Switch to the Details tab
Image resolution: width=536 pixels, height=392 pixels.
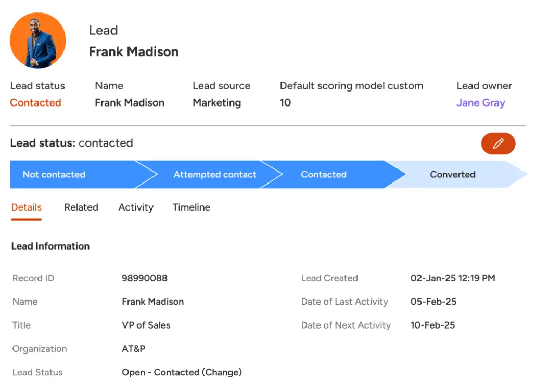pos(27,207)
